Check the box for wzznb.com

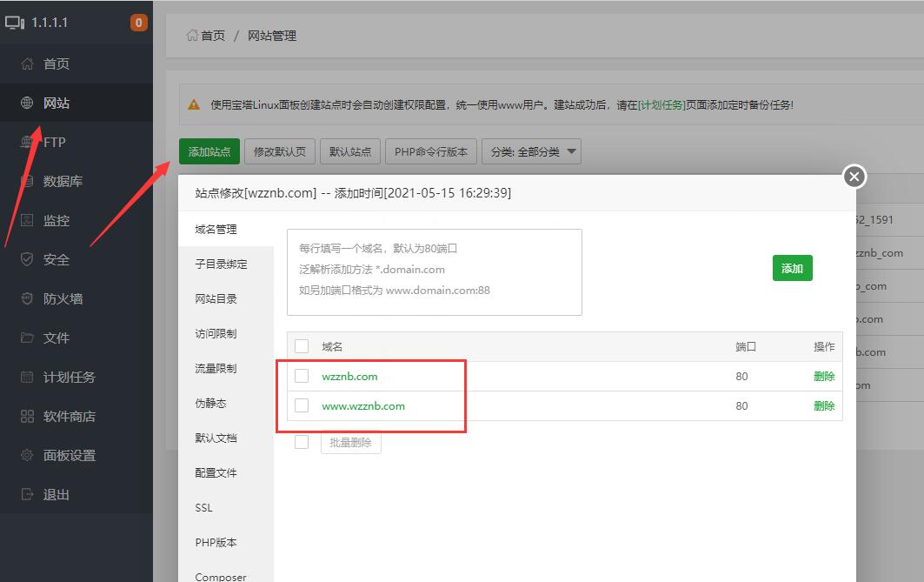pos(302,376)
